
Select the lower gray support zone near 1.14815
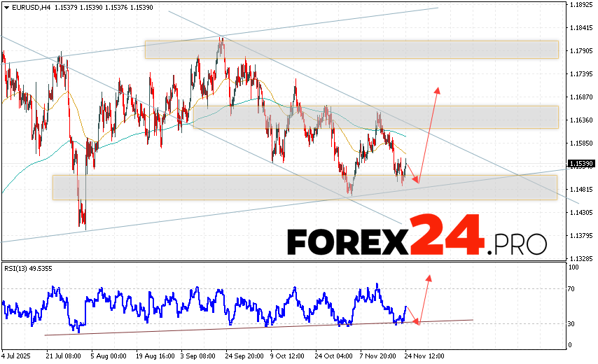[x=305, y=187]
